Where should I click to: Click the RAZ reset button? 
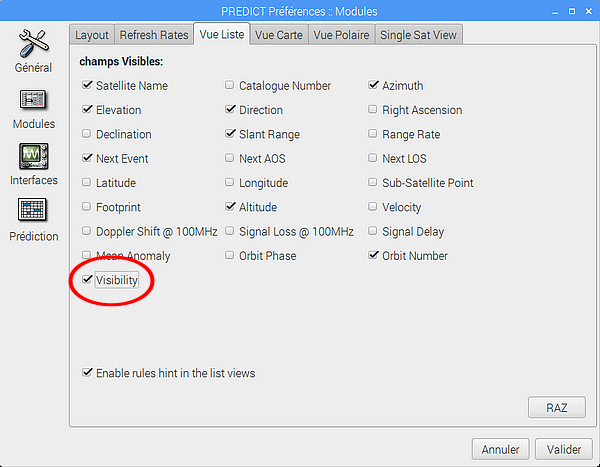557,408
